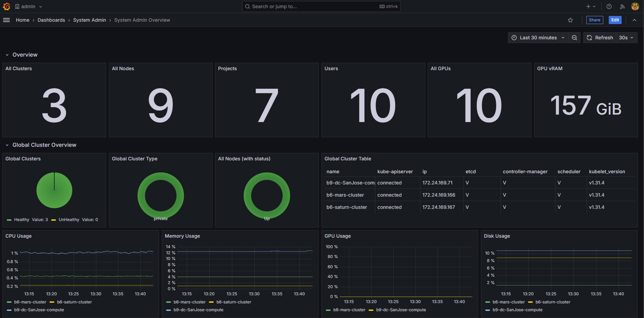Collapse the Global Cluster Overview row
This screenshot has width=644, height=318.
click(x=7, y=145)
